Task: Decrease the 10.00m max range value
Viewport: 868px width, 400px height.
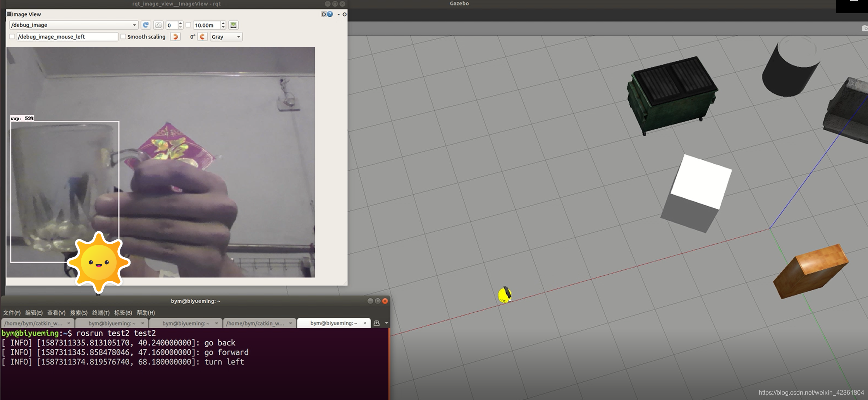Action: (223, 27)
